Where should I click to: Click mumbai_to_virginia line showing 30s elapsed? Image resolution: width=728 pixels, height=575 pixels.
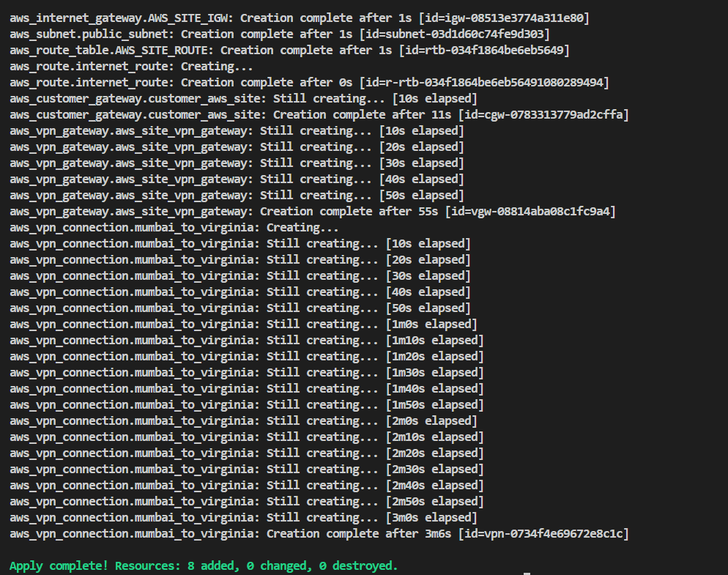pos(240,276)
